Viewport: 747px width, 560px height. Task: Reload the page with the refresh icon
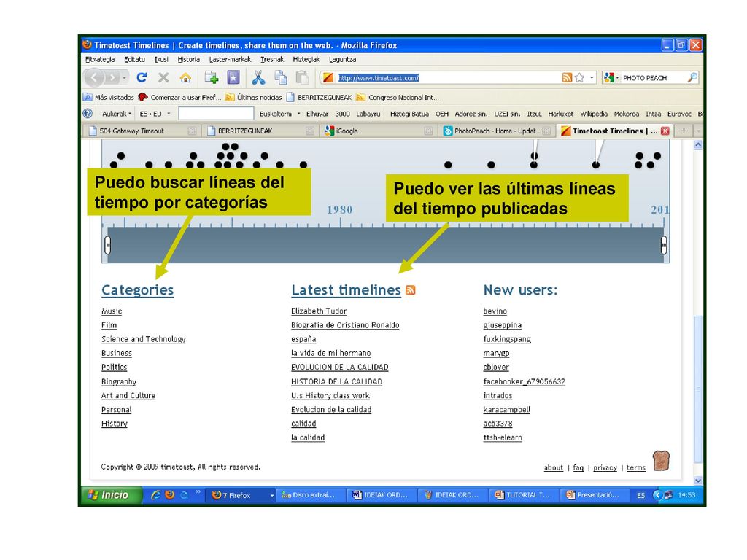(142, 77)
